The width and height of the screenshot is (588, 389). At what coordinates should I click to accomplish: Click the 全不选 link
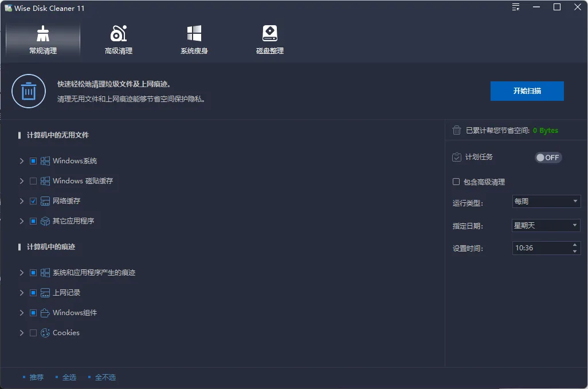click(x=105, y=378)
